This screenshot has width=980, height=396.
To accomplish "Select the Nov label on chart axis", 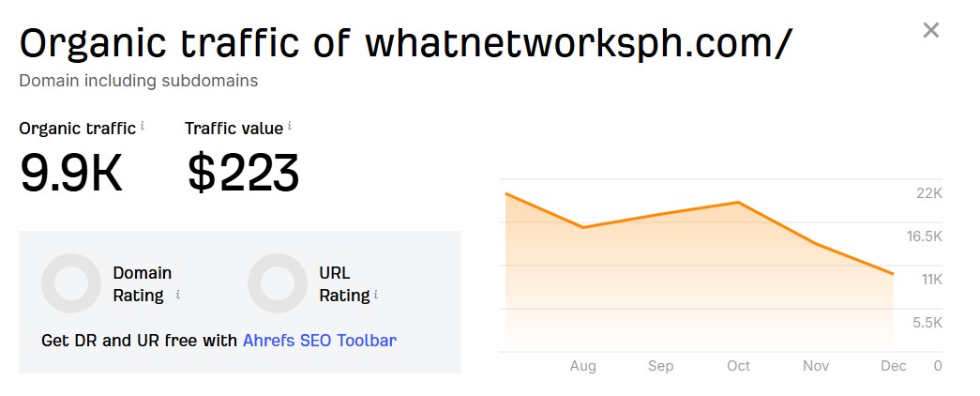I will coord(816,366).
